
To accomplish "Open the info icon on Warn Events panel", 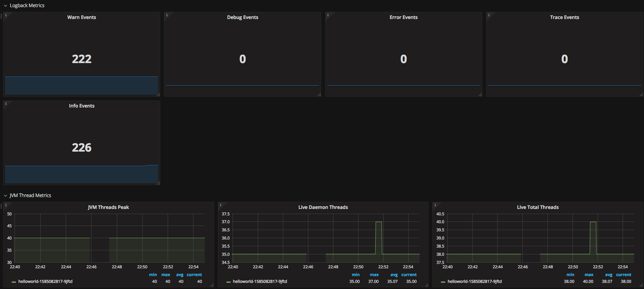I will pyautogui.click(x=6, y=15).
